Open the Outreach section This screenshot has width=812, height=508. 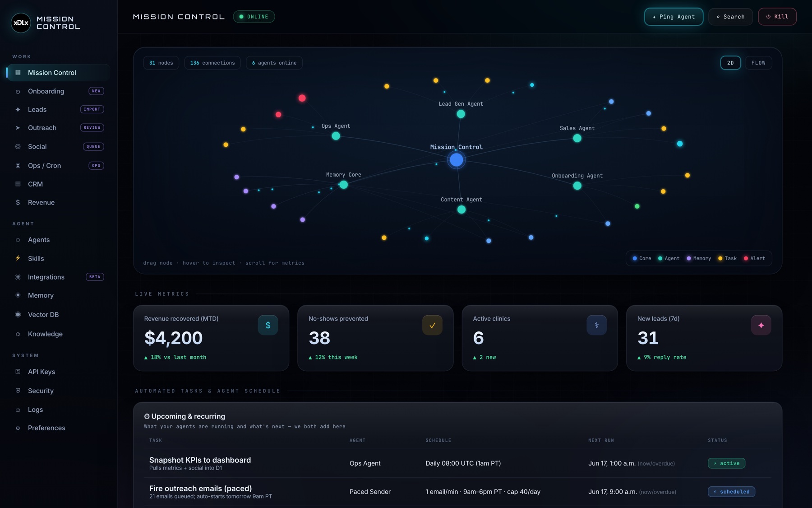(58, 128)
